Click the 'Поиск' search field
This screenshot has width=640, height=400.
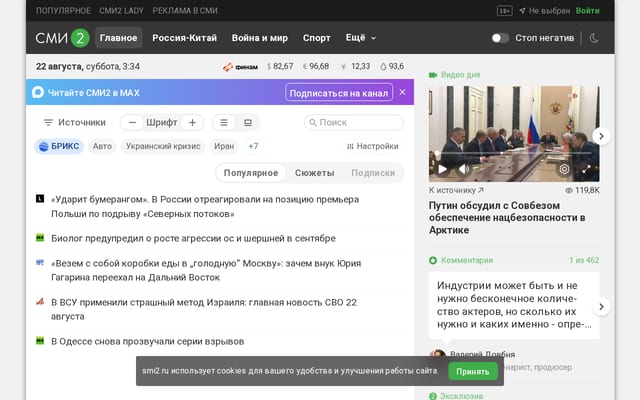(x=354, y=122)
